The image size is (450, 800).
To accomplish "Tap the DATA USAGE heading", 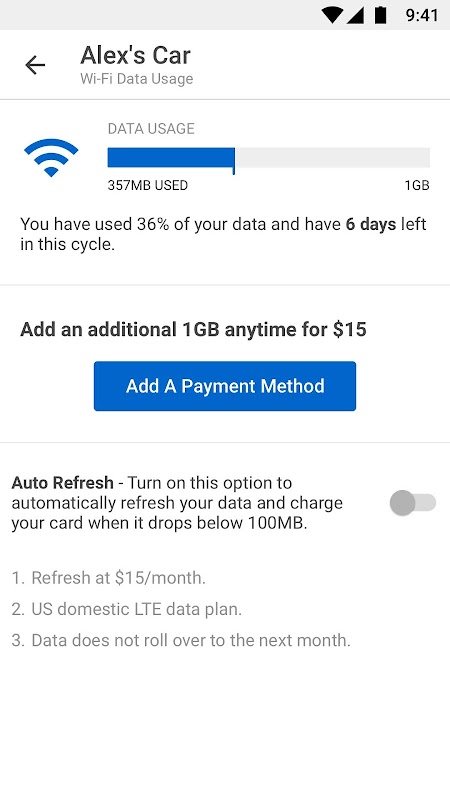I will (151, 129).
